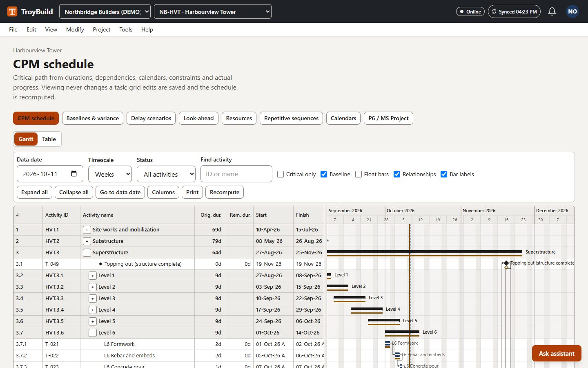Switch to Table view toggle

pos(49,139)
